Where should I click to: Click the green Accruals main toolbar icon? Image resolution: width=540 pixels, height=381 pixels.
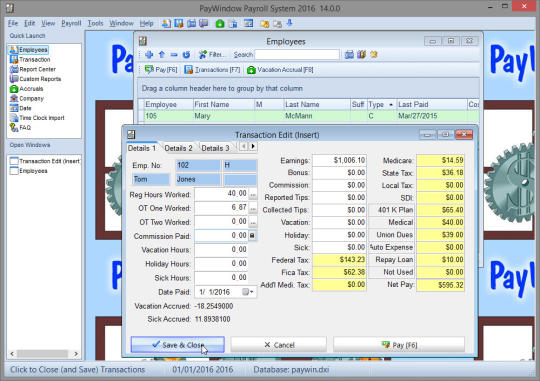point(220,23)
